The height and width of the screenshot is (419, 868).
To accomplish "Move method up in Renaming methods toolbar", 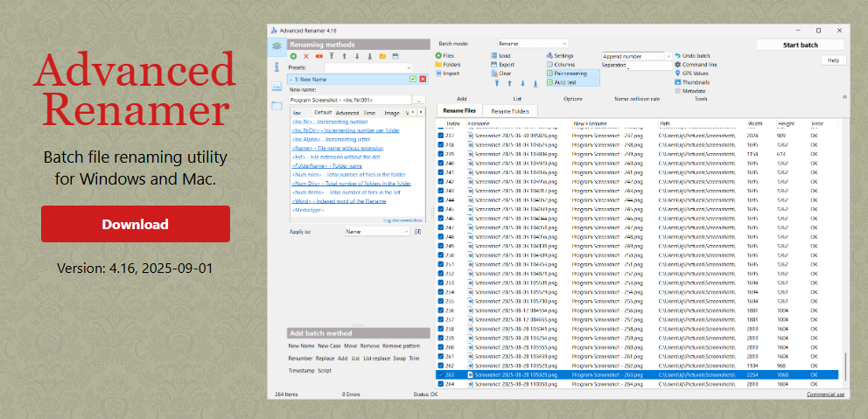I will pos(345,56).
